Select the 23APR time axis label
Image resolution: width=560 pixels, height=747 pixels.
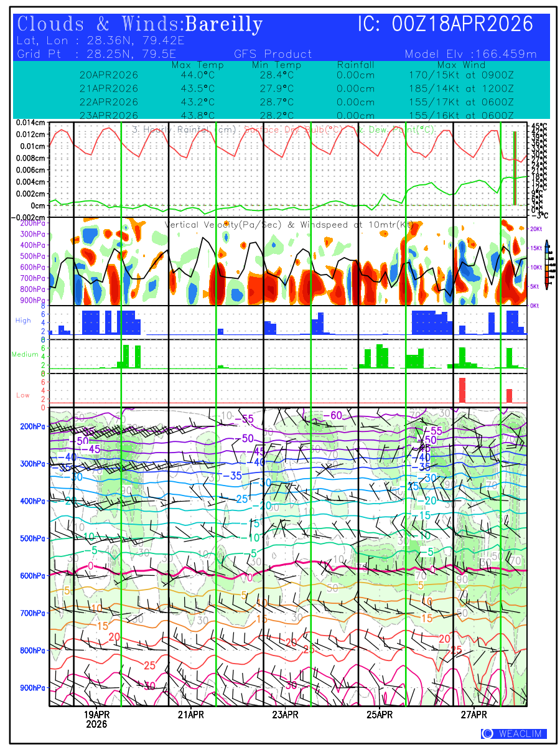click(285, 715)
